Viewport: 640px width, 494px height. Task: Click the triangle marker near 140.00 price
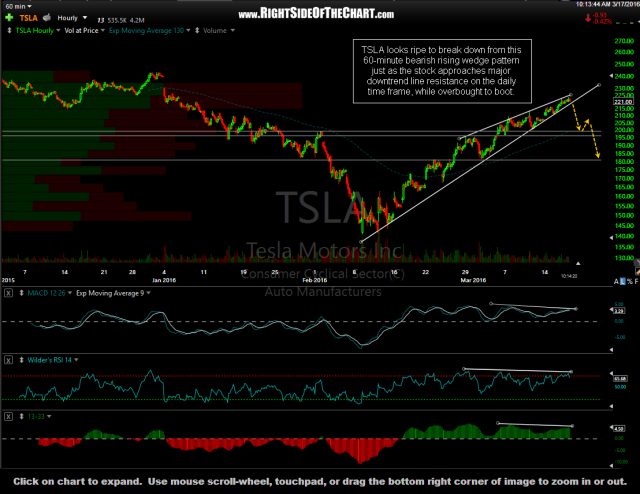pyautogui.click(x=611, y=237)
